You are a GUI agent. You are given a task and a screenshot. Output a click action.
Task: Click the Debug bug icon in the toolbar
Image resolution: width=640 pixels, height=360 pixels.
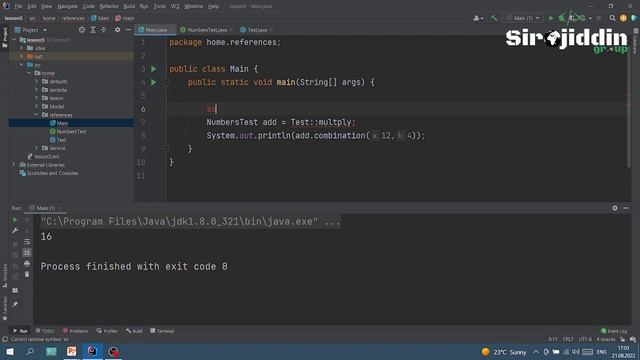(562, 18)
